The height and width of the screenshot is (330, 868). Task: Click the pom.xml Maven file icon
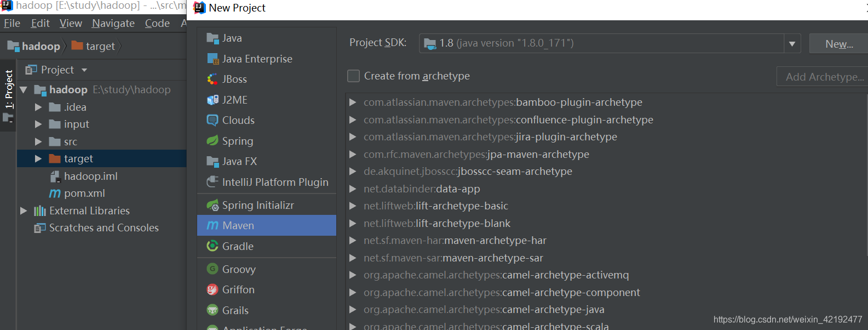coord(55,194)
